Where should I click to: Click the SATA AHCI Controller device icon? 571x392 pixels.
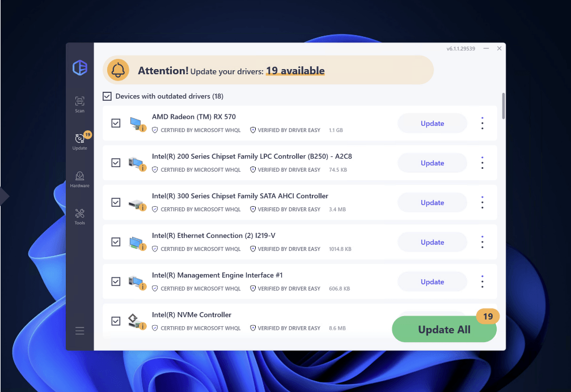[137, 205]
